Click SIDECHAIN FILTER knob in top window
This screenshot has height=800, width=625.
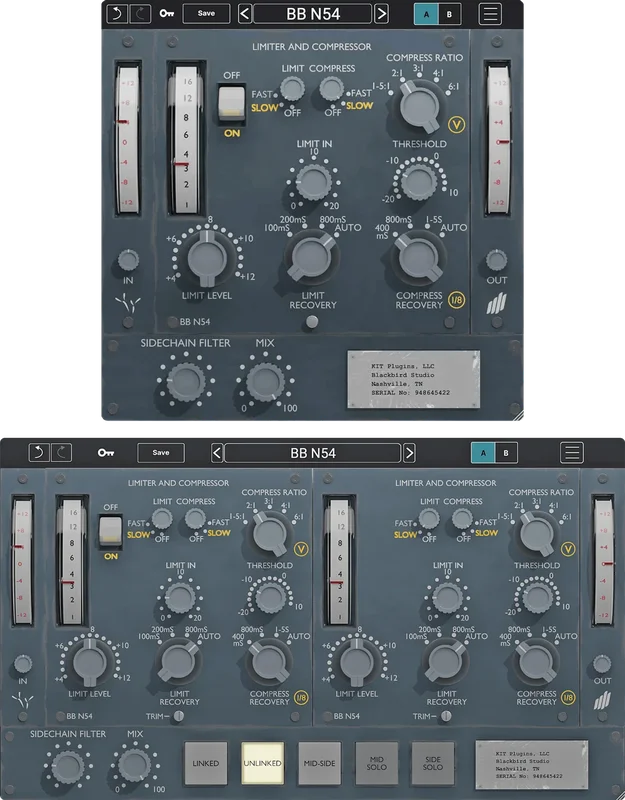[x=186, y=381]
